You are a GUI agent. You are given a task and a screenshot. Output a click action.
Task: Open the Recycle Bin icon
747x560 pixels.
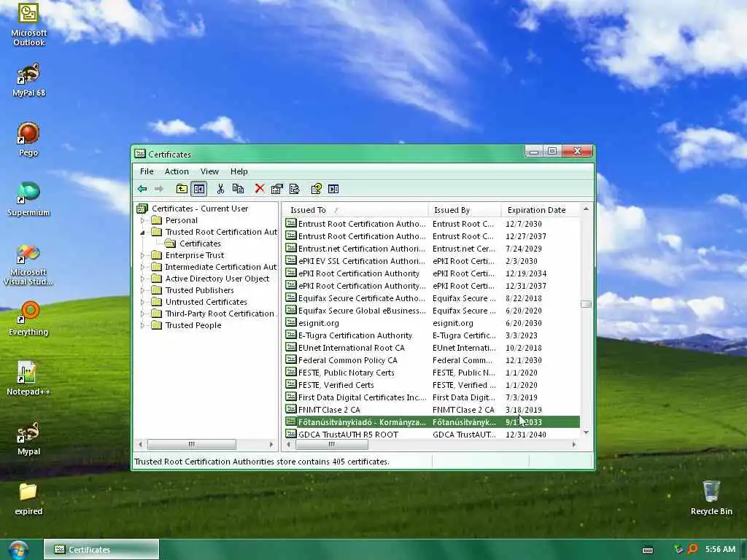711,497
